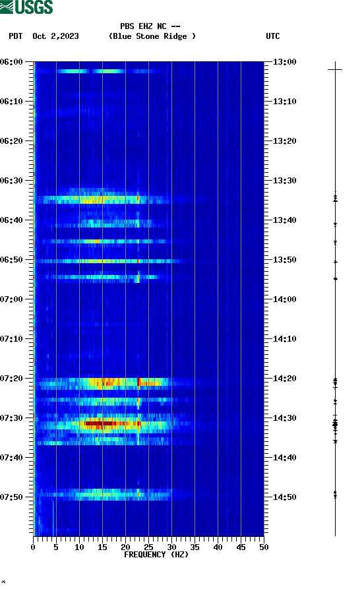Click the 07:50 PDT time label

11,497
